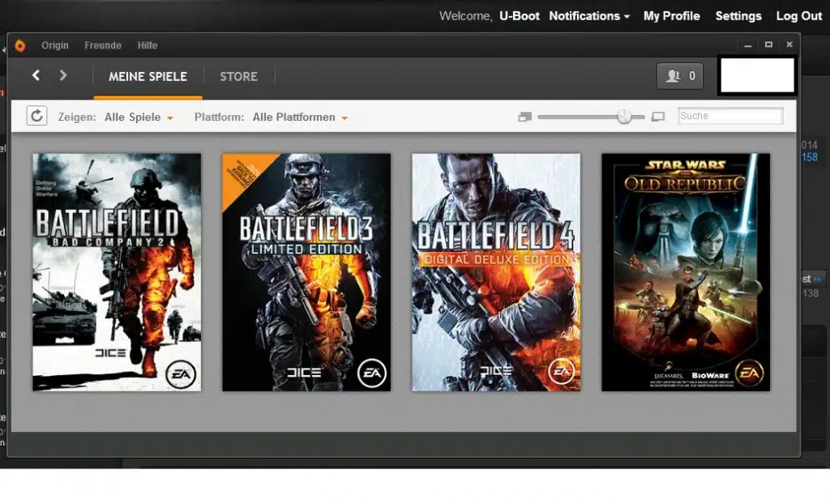Click the Suche search field
Viewport: 830px width, 504px height.
(729, 116)
